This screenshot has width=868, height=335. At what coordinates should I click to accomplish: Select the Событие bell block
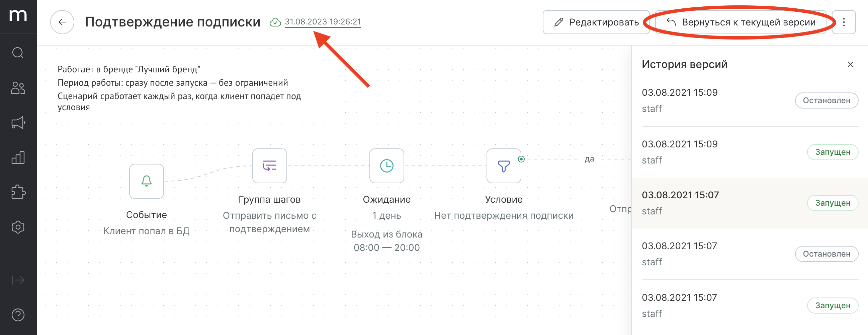(146, 181)
